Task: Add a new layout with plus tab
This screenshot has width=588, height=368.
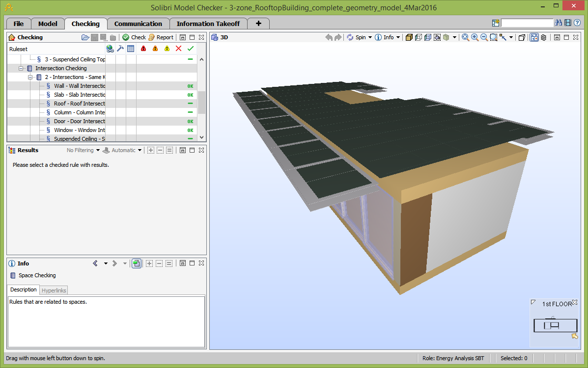Action: coord(258,24)
